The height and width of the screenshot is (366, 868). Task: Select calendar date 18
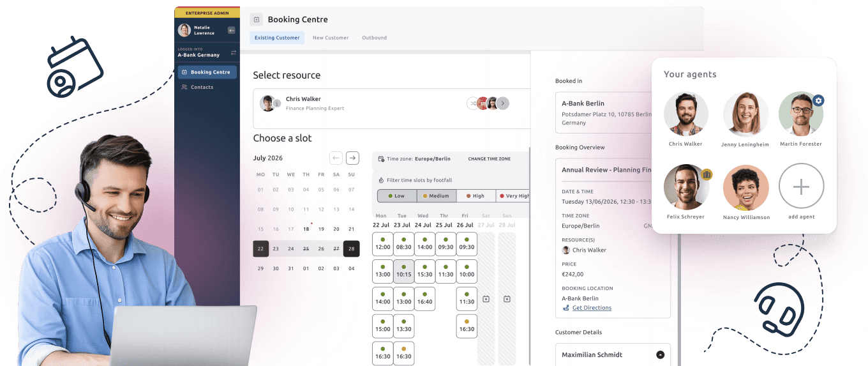pos(306,229)
